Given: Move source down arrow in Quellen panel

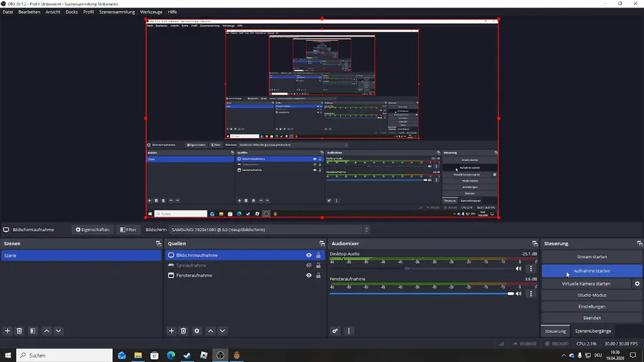Looking at the screenshot, I should [223, 331].
